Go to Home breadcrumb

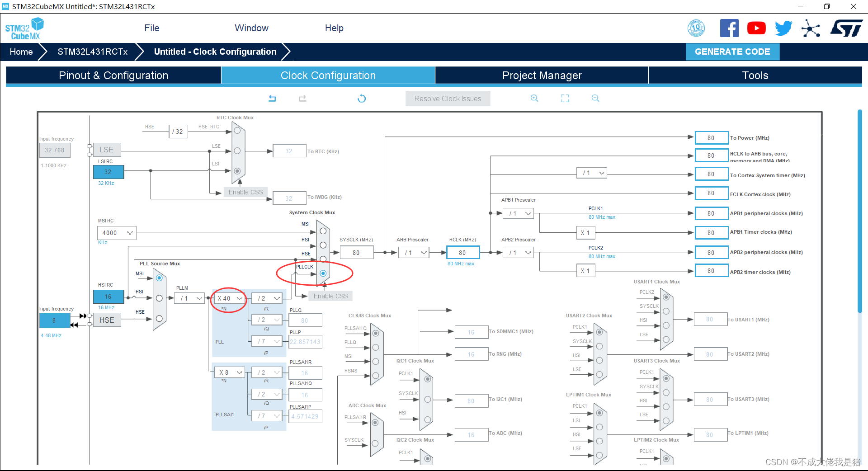[21, 52]
